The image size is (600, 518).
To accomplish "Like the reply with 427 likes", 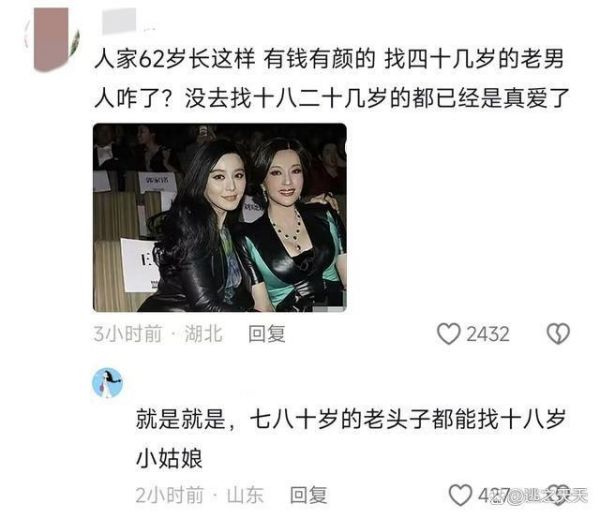I will (x=460, y=495).
